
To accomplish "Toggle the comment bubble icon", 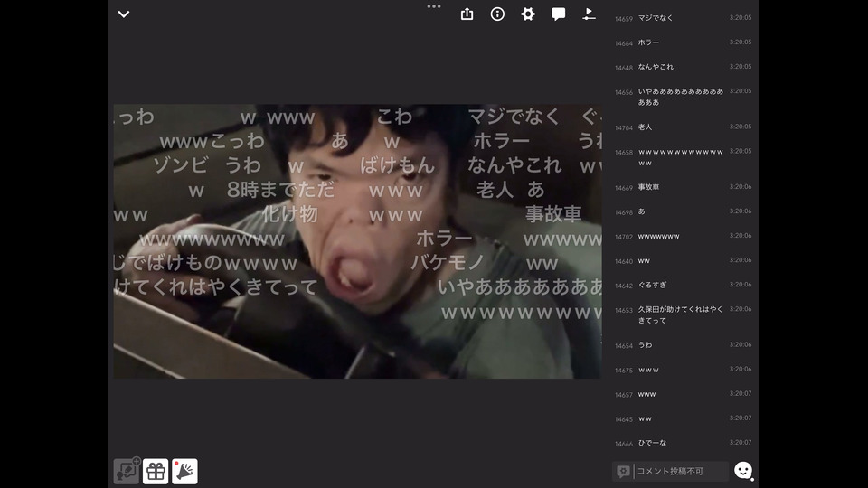I will pos(559,14).
